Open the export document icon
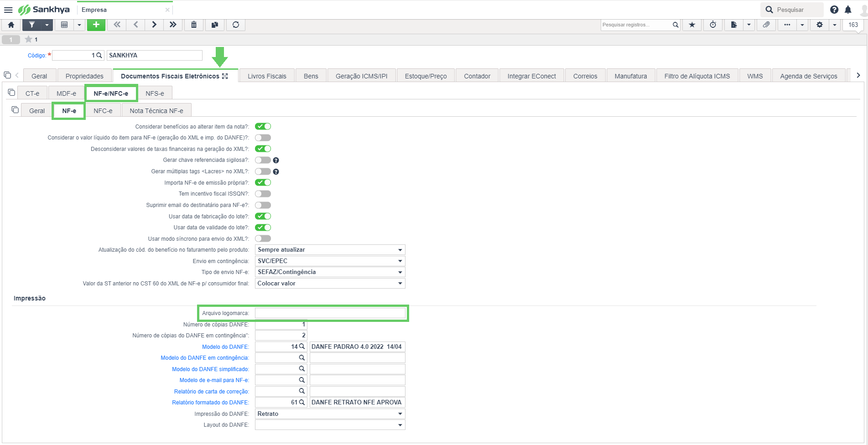Screen dimensions: 868x445 point(734,25)
